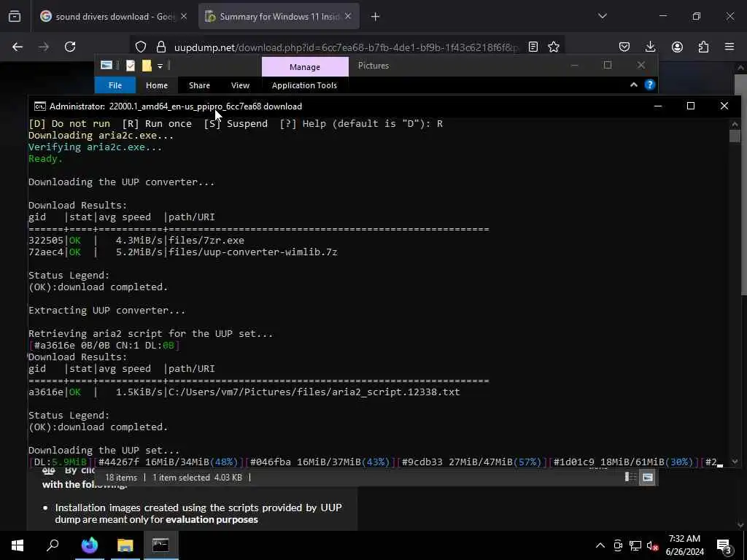Open File menu in Explorer ribbon
This screenshot has width=747, height=560.
pyautogui.click(x=115, y=85)
